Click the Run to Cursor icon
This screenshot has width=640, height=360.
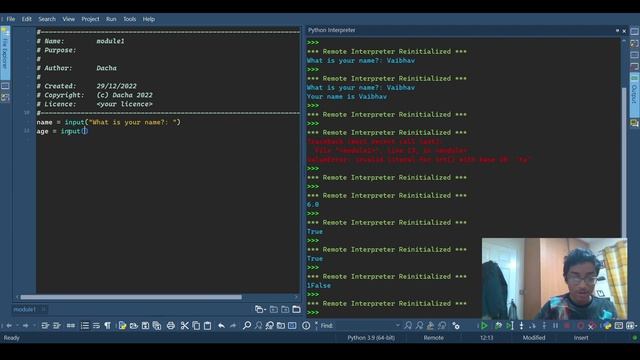[x=509, y=326]
